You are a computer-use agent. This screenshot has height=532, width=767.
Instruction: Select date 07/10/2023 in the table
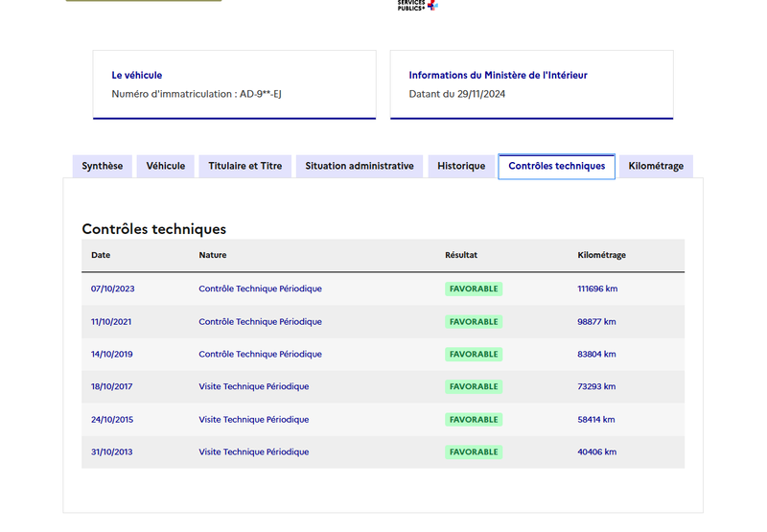tap(112, 289)
